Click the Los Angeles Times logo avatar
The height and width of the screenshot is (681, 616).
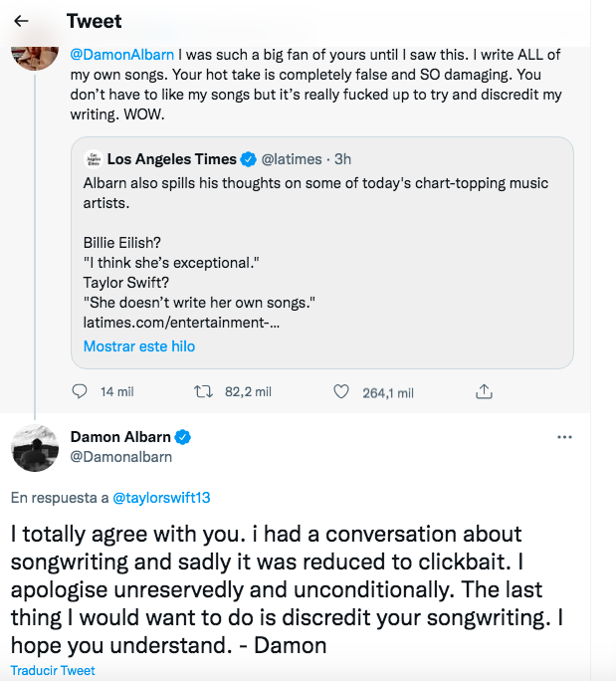[94, 159]
